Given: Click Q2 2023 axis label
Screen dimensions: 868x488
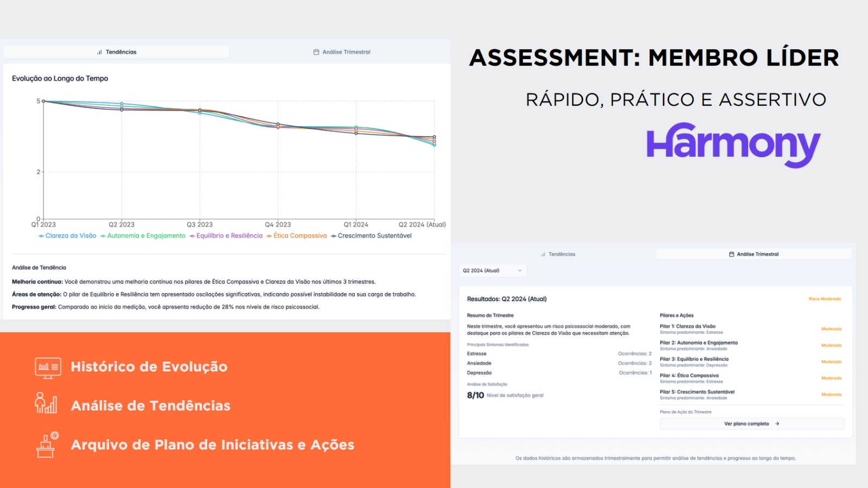Looking at the screenshot, I should click(122, 224).
